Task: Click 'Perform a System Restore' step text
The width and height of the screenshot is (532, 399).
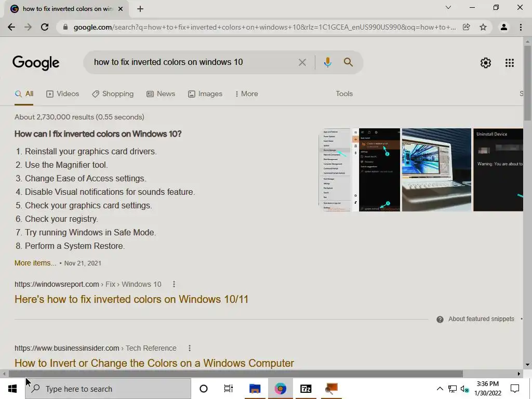Action: [75, 246]
